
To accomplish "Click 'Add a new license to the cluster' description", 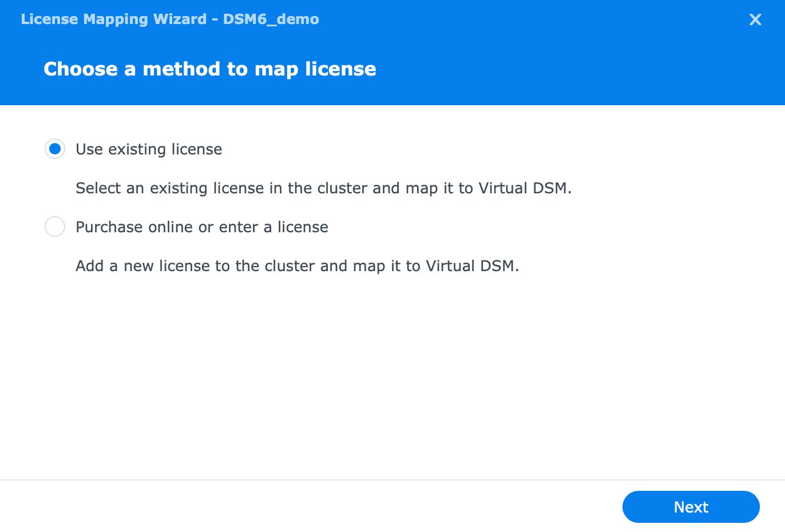I will (x=298, y=266).
